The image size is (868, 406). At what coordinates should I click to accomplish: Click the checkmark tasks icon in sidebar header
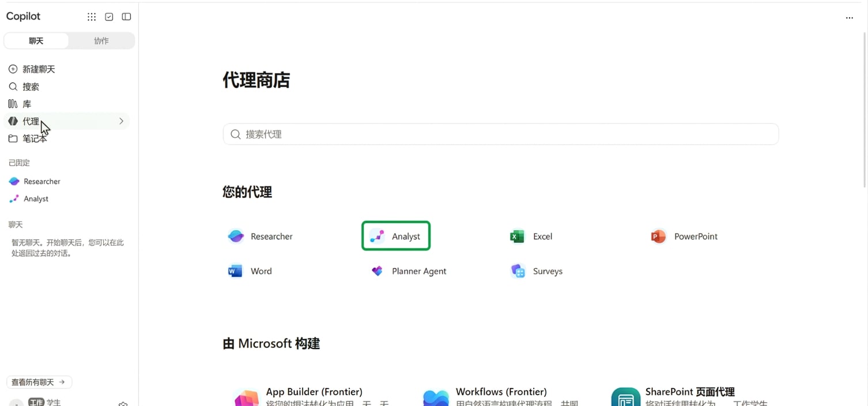[x=109, y=17]
